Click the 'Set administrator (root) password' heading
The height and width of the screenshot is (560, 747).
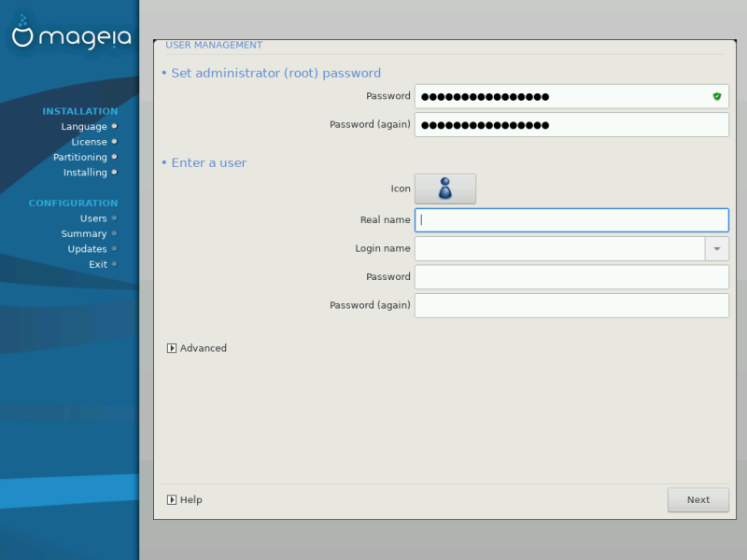(x=275, y=73)
